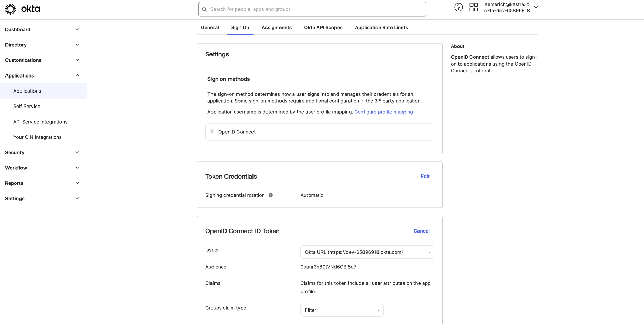Viewport: 644px width, 324px height.
Task: Open the help question mark icon
Action: (x=458, y=7)
